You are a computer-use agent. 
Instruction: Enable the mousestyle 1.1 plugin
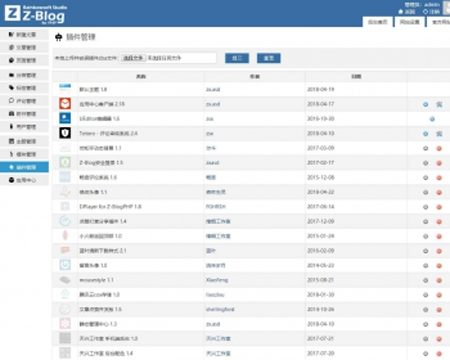[426, 280]
